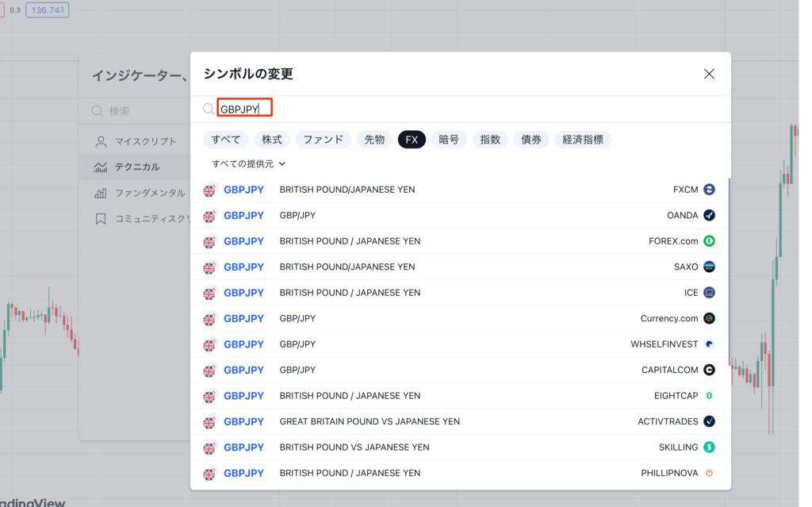Screen dimensions: 812x507
Task: Click the 136.743 value box on chart
Action: 48,10
